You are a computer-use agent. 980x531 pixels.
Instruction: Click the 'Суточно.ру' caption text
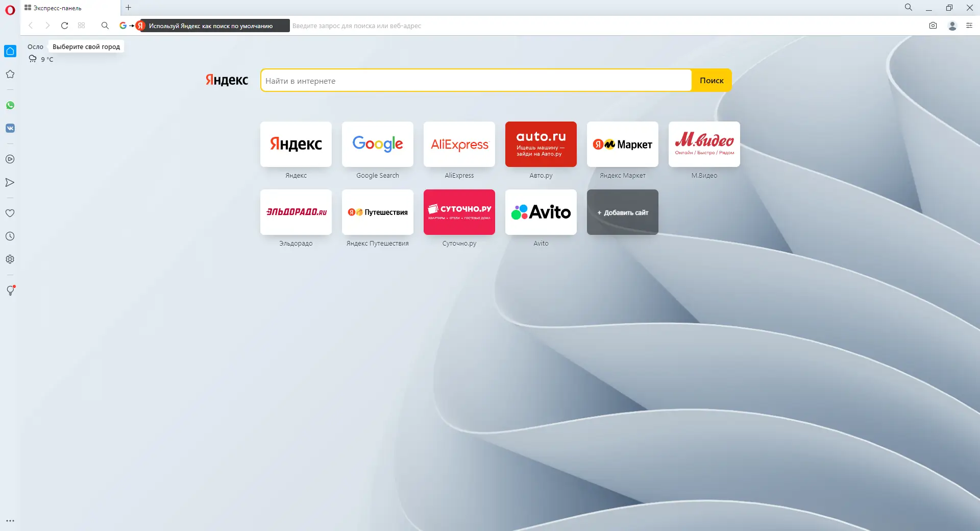[459, 244]
